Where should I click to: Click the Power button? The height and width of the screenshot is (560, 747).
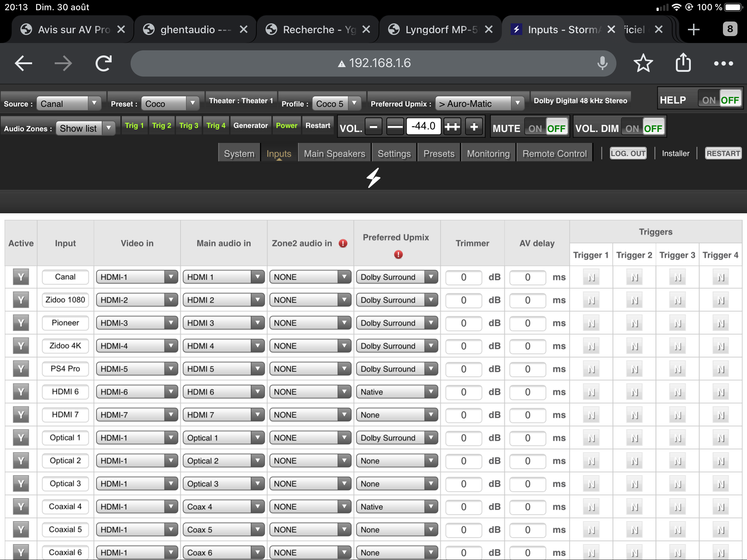287,125
